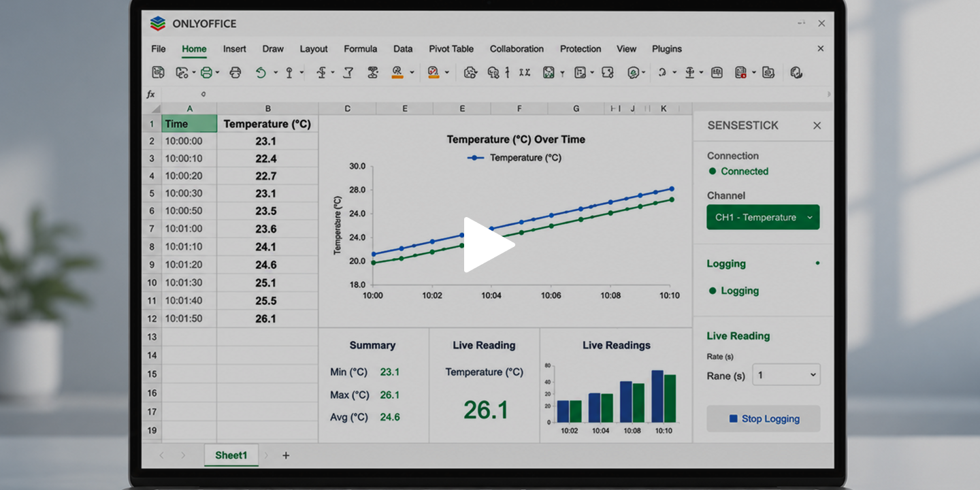Click the Live Readings bar chart title
Screen dimensions: 980x490
click(x=617, y=346)
